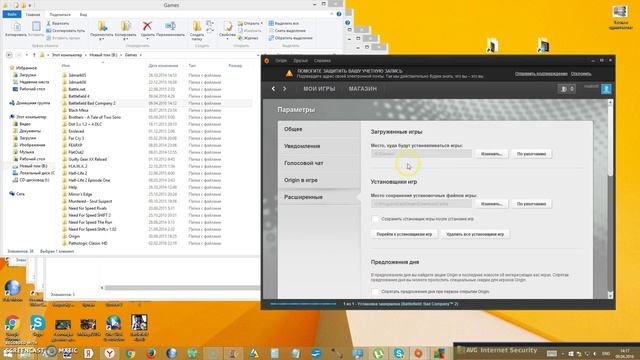Viewport: 640px width, 360px height.
Task: Click the Explorer back navigation button
Action: 9,55
